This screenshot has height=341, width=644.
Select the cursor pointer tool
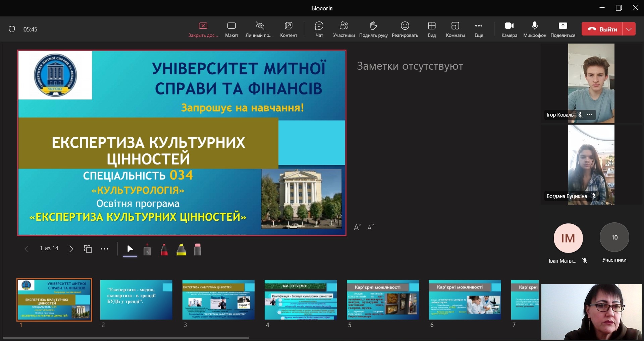coord(130,249)
